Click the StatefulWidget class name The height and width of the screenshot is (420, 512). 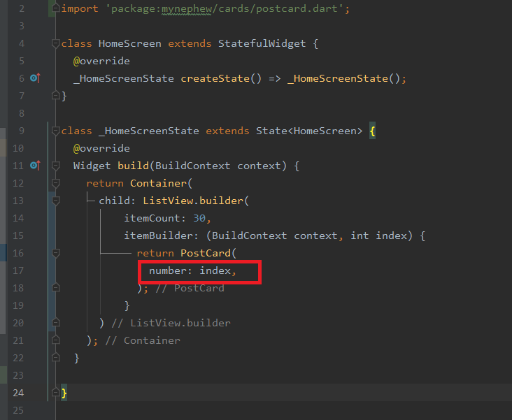click(x=262, y=44)
